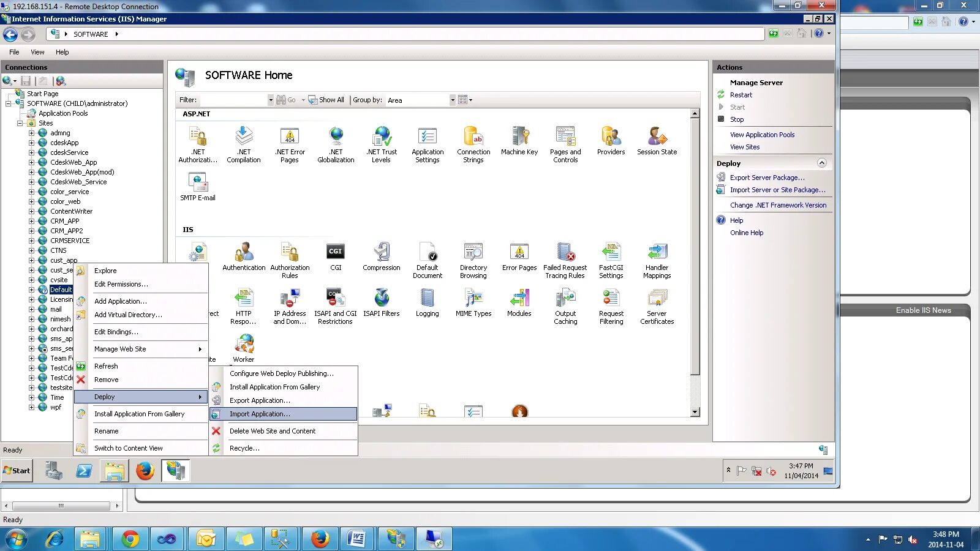Open the Modules feature icon
This screenshot has width=980, height=551.
(x=519, y=302)
